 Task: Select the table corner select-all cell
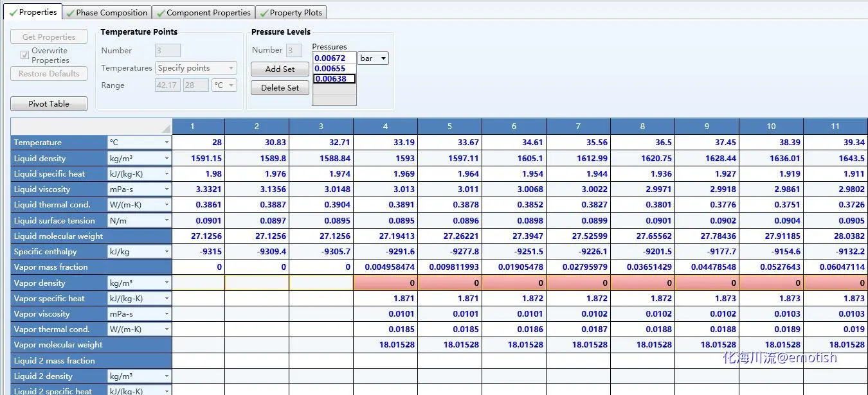[x=91, y=127]
